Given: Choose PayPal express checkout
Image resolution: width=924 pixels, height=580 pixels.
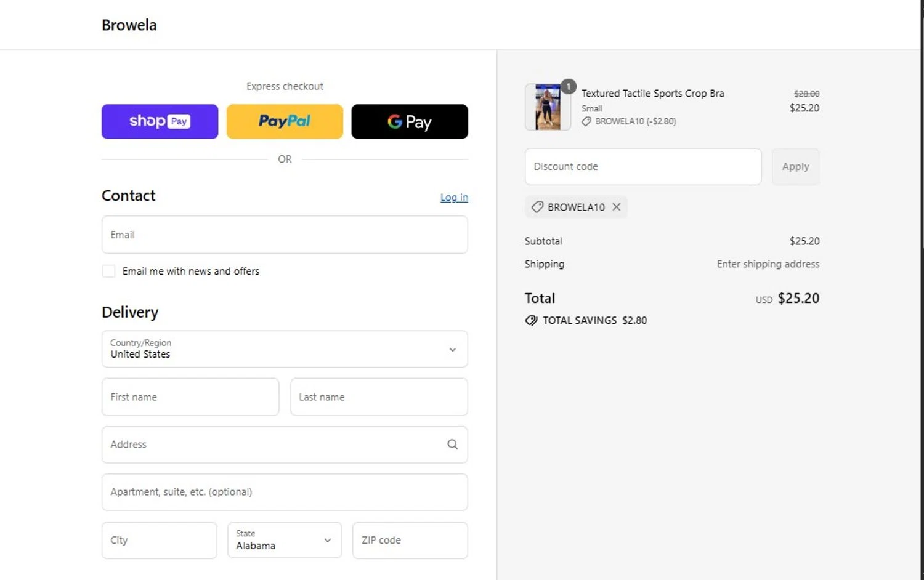Looking at the screenshot, I should (x=285, y=121).
